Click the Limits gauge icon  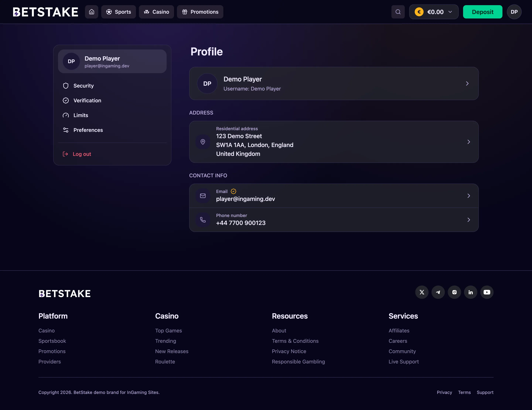click(x=66, y=115)
